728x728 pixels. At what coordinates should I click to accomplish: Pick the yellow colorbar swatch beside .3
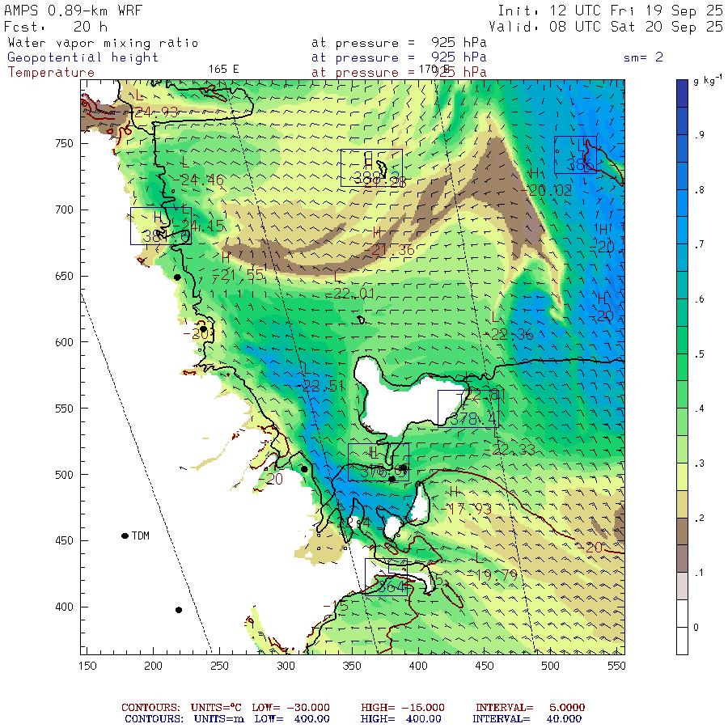[x=682, y=476]
